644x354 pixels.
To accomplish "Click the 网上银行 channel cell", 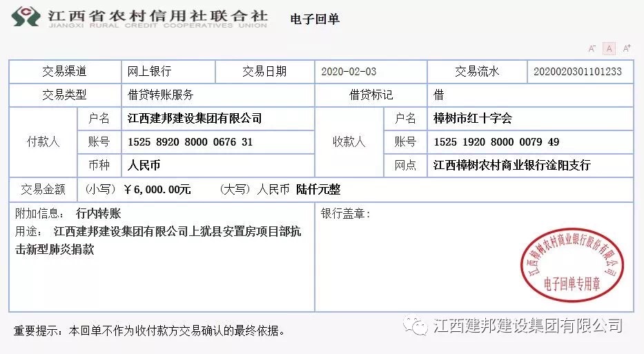I will tap(168, 72).
